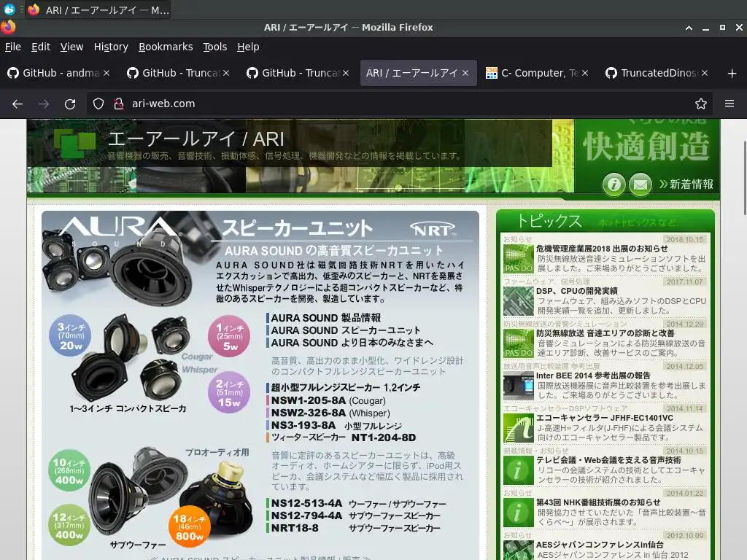The height and width of the screenshot is (560, 747).
Task: Open the Help menu
Action: coord(248,47)
